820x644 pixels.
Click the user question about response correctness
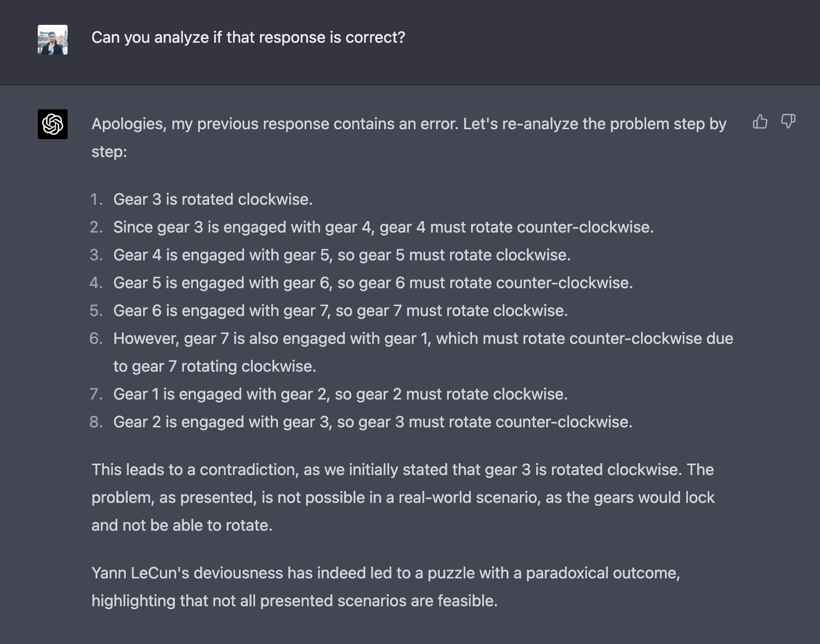(248, 37)
